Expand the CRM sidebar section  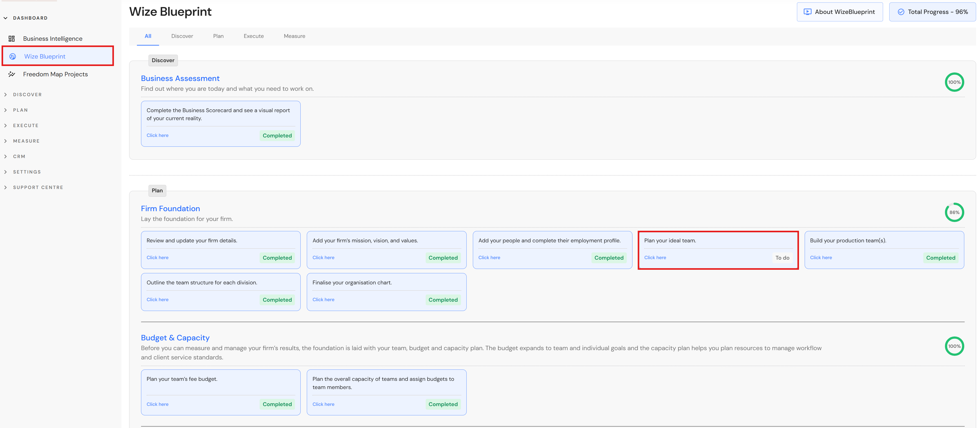coord(5,156)
